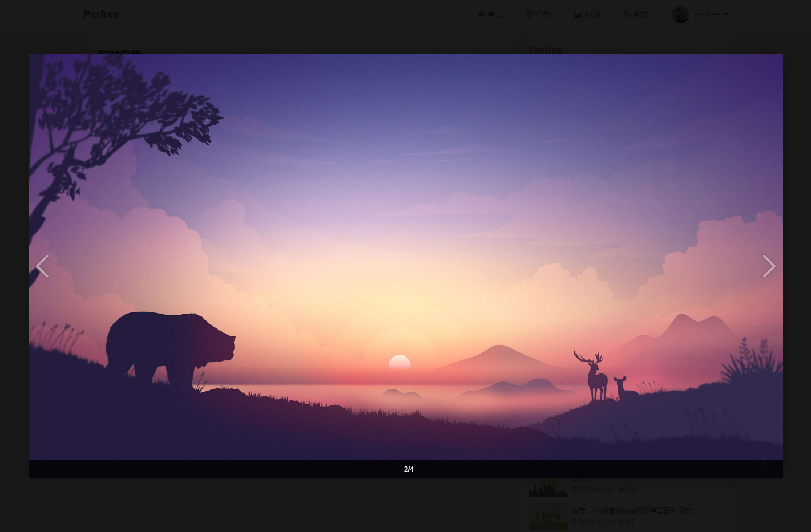Image resolution: width=811 pixels, height=532 pixels.
Task: Click clock icon beside 2019-04-24
Action: 574,522
